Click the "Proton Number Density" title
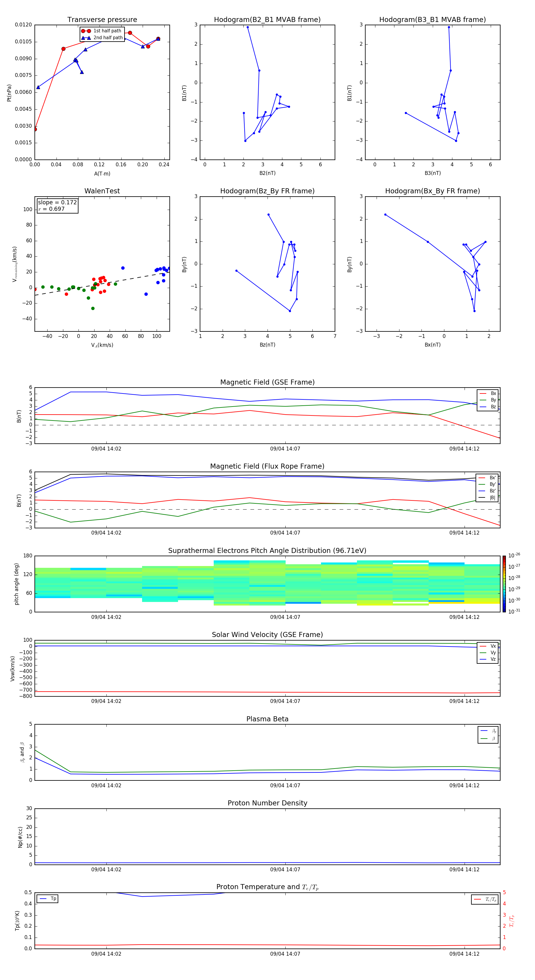 [x=267, y=803]
